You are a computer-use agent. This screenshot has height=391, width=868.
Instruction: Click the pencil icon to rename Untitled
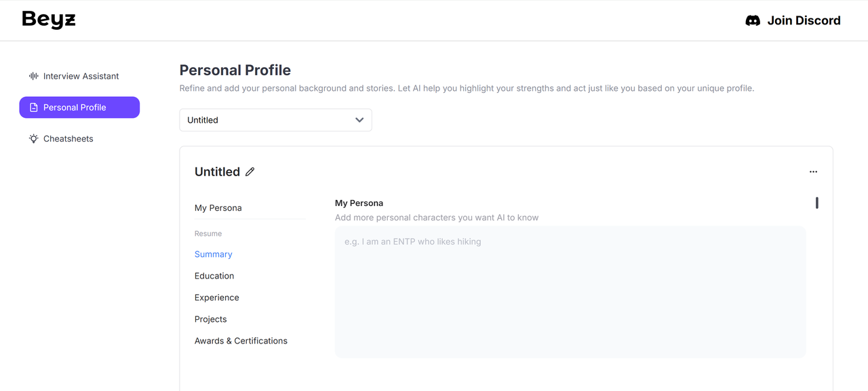click(250, 172)
